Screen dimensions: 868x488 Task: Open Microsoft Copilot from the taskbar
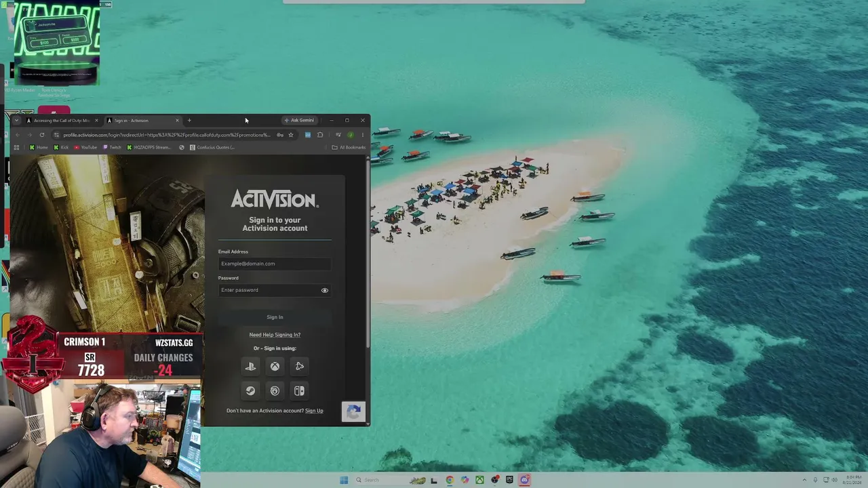point(465,480)
